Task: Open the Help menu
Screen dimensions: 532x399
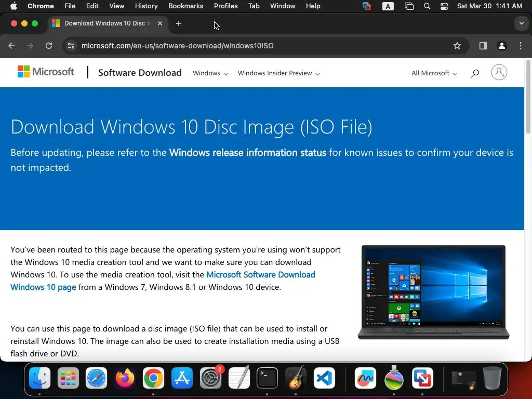Action: click(313, 6)
